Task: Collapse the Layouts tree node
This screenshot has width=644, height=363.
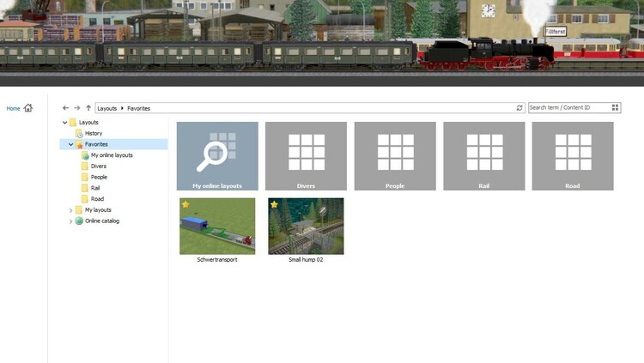Action: (x=64, y=123)
